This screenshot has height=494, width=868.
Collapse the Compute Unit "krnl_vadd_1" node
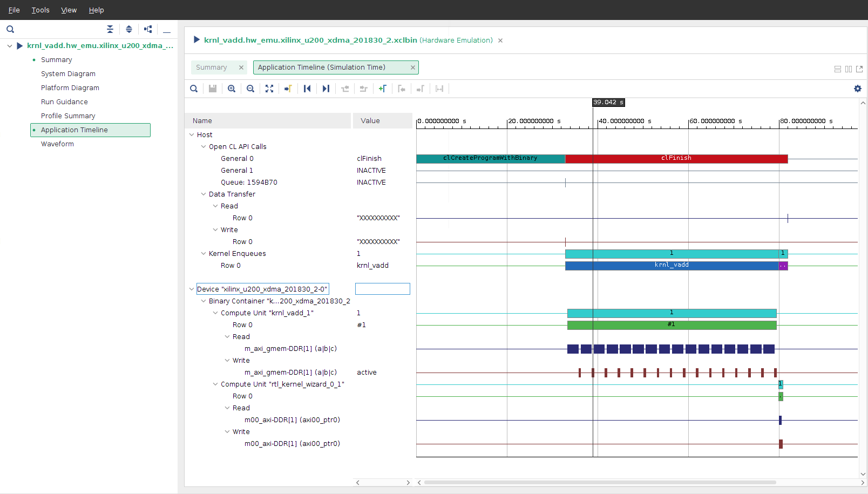[x=215, y=313]
